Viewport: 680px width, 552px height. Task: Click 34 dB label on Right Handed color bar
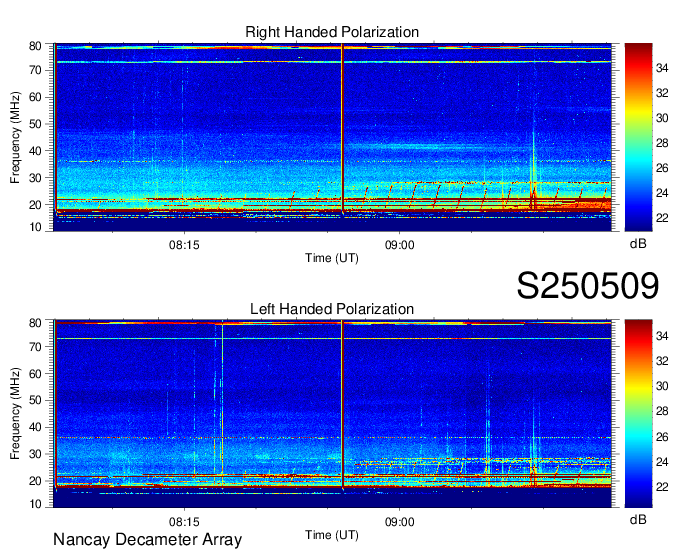662,68
